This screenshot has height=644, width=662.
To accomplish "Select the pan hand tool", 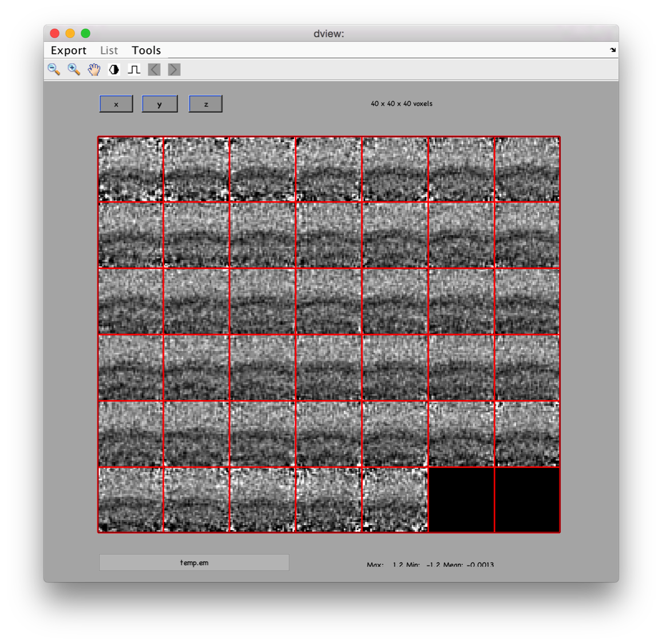I will [94, 70].
